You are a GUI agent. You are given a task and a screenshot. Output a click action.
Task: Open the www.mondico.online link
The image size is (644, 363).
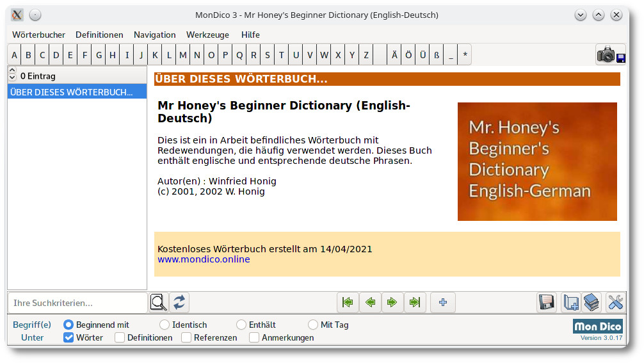pyautogui.click(x=204, y=259)
